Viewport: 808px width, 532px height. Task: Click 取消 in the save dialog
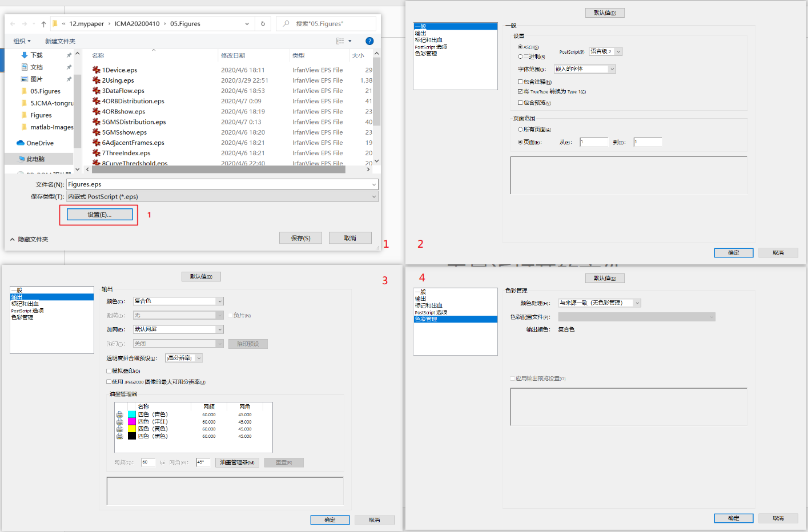pos(350,238)
